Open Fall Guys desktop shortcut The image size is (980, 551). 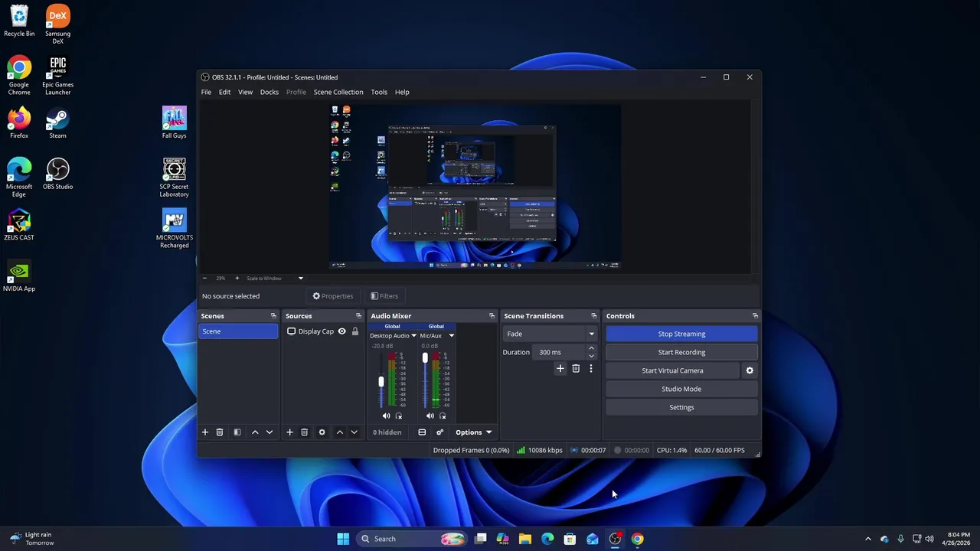[175, 123]
